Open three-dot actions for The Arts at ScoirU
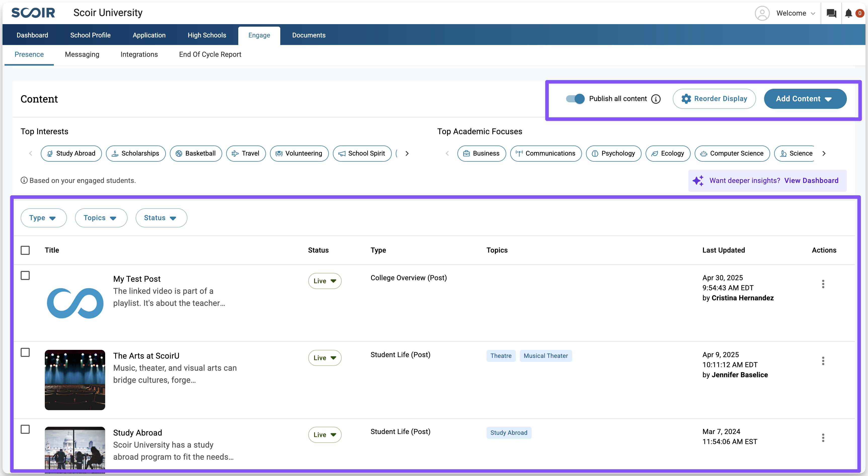868x476 pixels. pos(823,361)
